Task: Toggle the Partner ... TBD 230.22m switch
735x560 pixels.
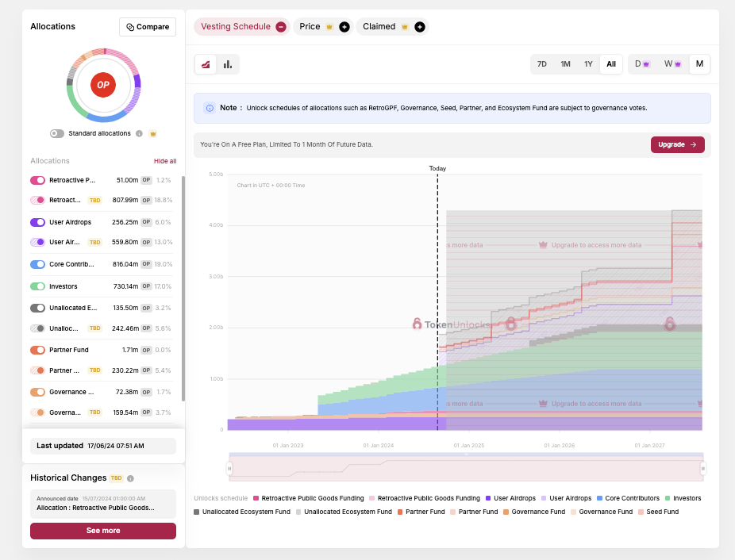Action: [x=37, y=370]
